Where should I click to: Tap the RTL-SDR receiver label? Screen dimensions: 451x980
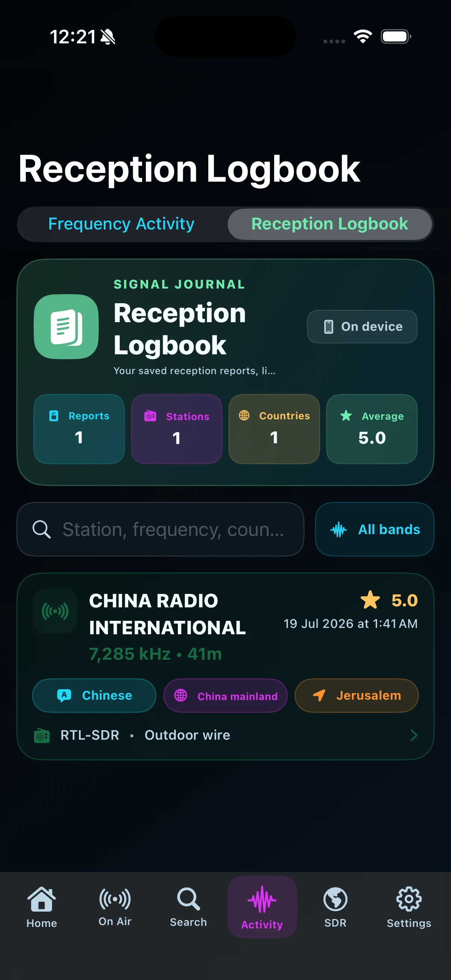pos(90,735)
